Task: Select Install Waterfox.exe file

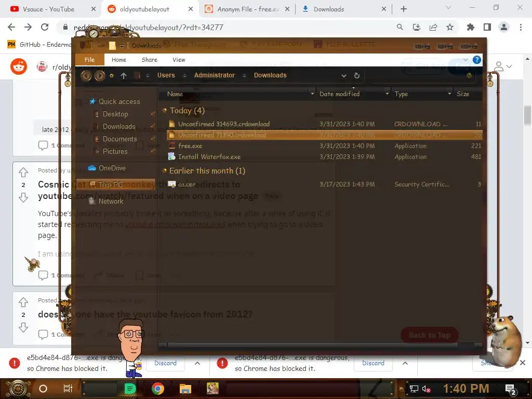Action: click(324, 157)
